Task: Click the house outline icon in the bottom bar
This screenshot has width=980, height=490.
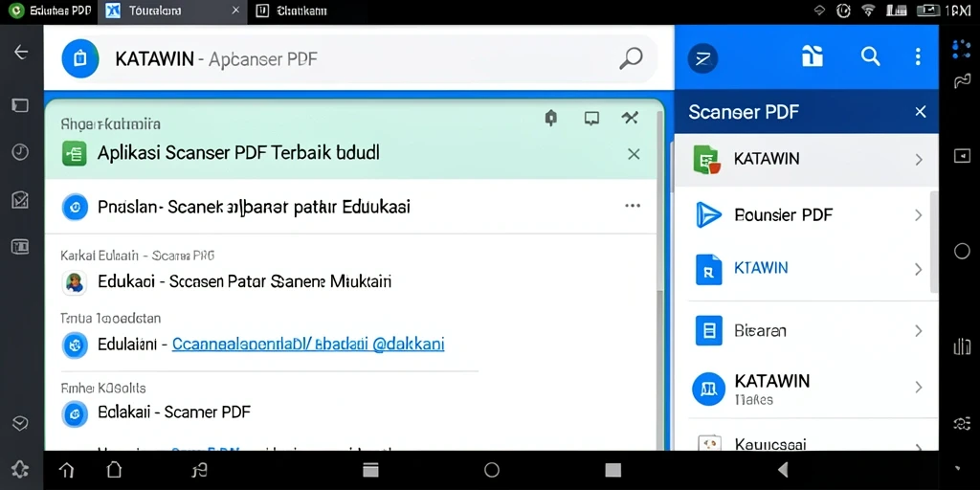Action: tap(114, 470)
